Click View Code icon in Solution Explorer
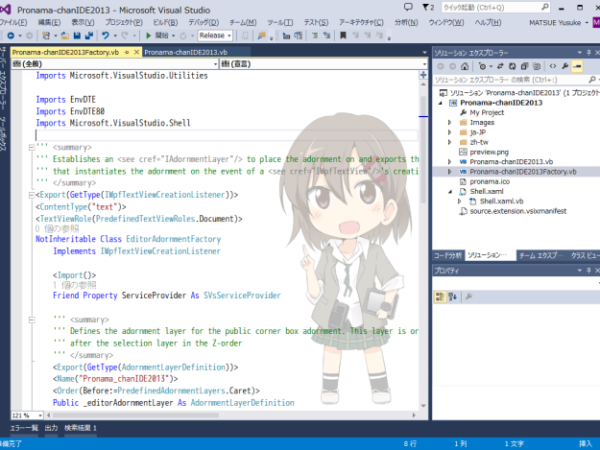The width and height of the screenshot is (600, 450). (x=553, y=66)
